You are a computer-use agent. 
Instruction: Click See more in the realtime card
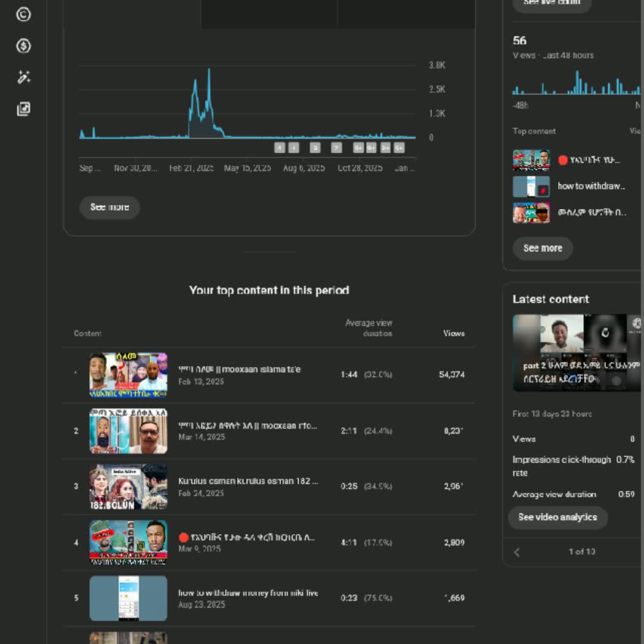[543, 248]
